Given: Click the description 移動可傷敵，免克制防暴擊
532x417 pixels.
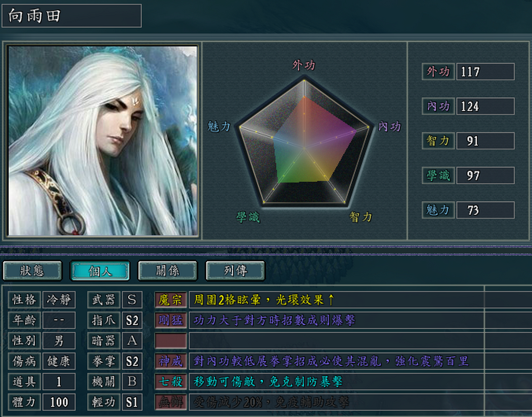Looking at the screenshot, I should coord(268,381).
